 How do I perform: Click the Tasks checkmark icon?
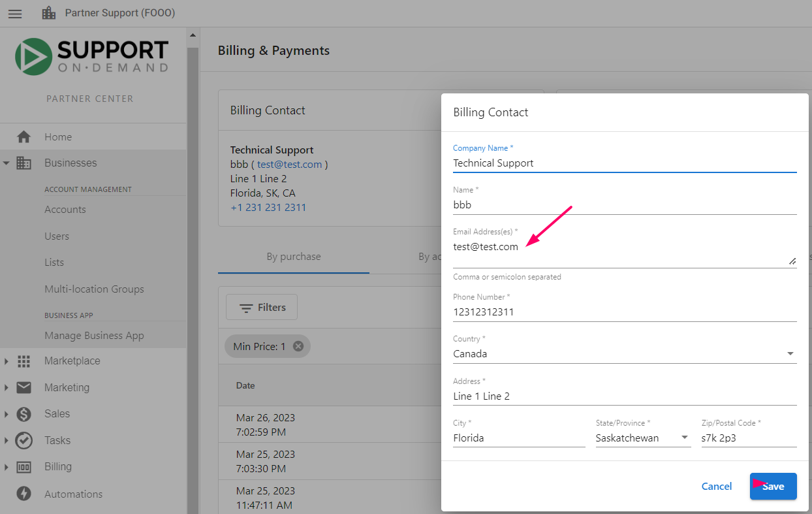click(x=23, y=440)
